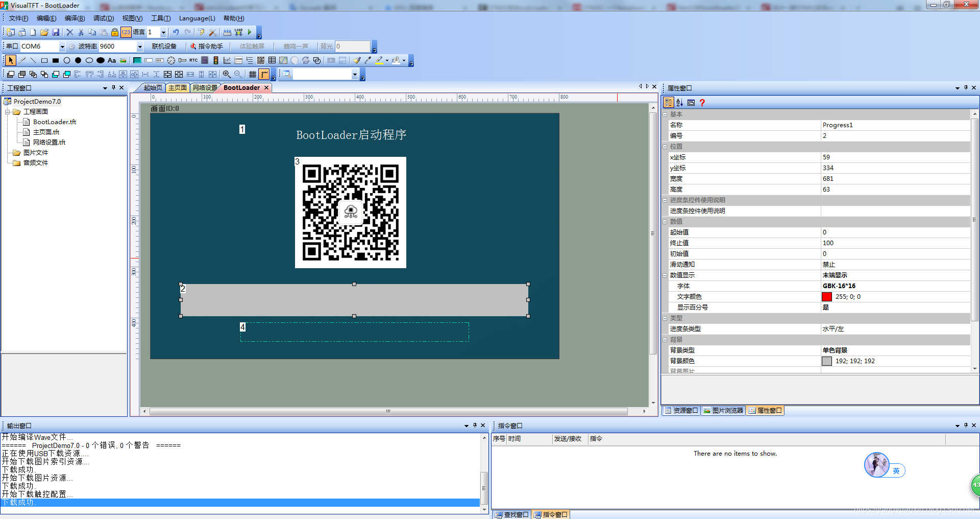Collapse the 基本 property group
This screenshot has height=519, width=980.
pyautogui.click(x=665, y=114)
